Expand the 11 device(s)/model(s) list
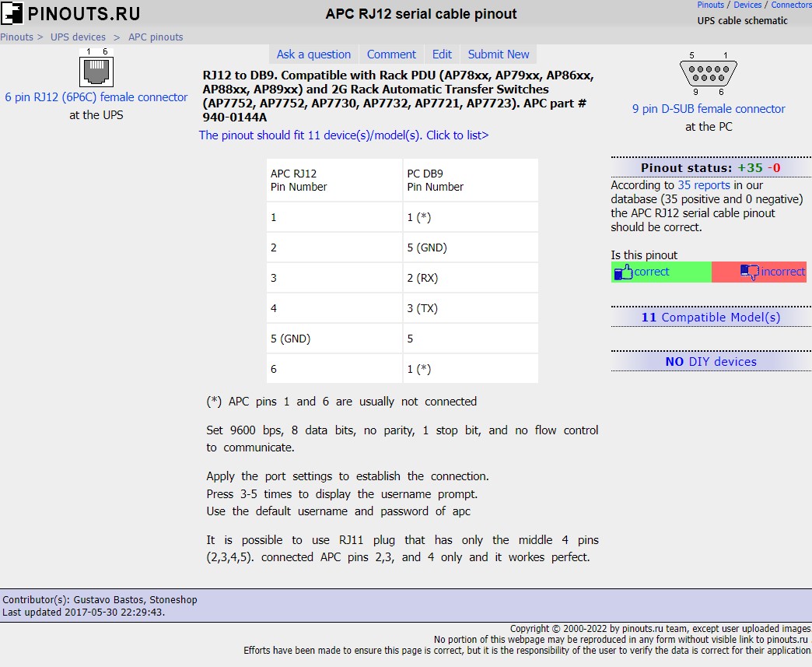The image size is (812, 667). click(x=344, y=135)
